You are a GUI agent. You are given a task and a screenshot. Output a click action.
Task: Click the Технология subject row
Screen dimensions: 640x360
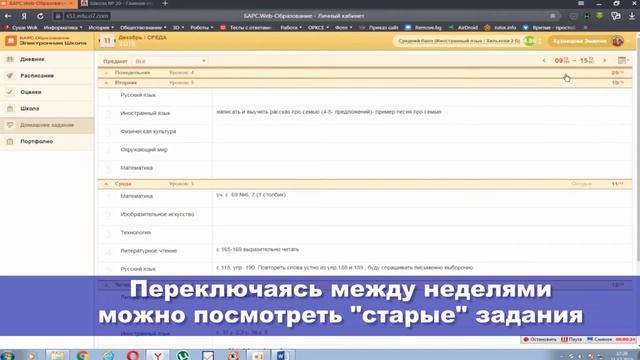[x=364, y=232]
